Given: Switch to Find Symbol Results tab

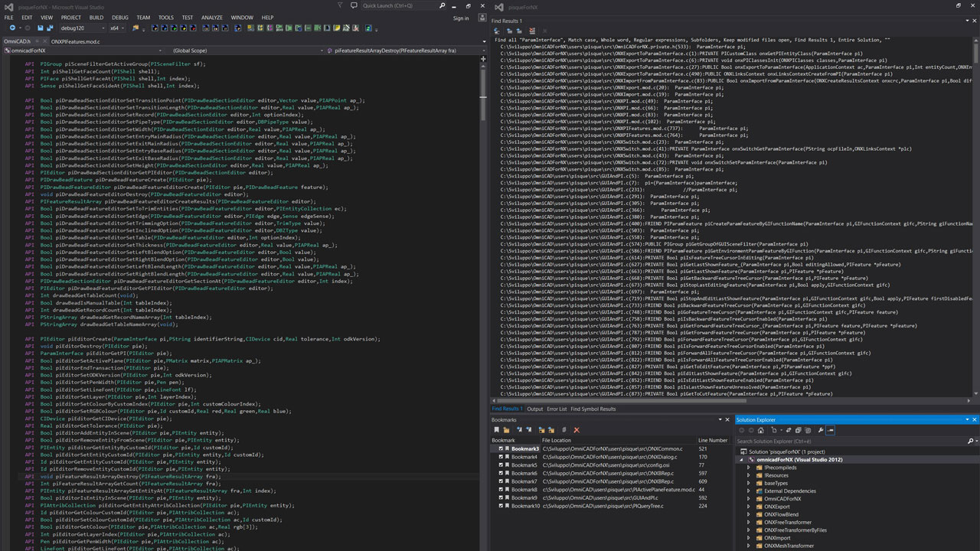Looking at the screenshot, I should tap(593, 409).
